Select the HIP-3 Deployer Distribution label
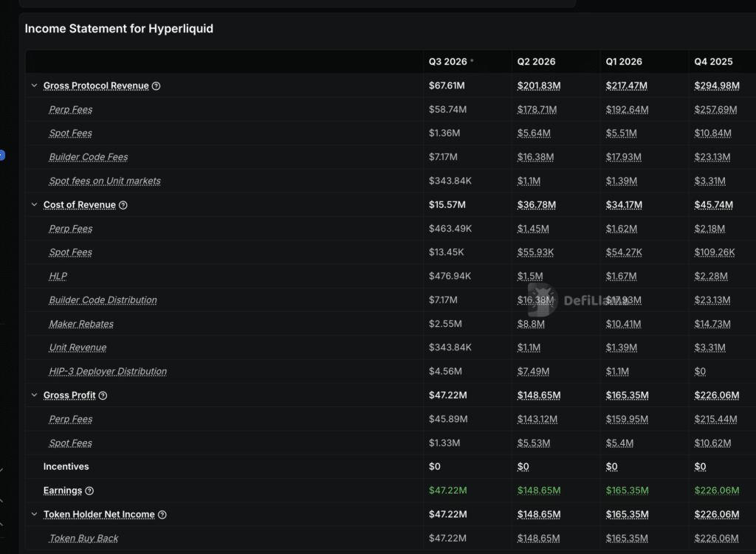Screen dimensions: 756x554 tap(108, 371)
